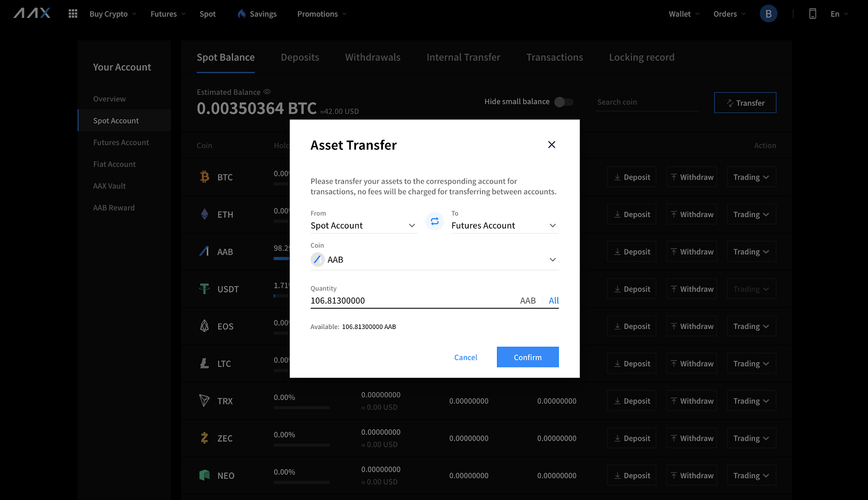Click the Transfer button
Screen dimensions: 868x500
click(745, 103)
